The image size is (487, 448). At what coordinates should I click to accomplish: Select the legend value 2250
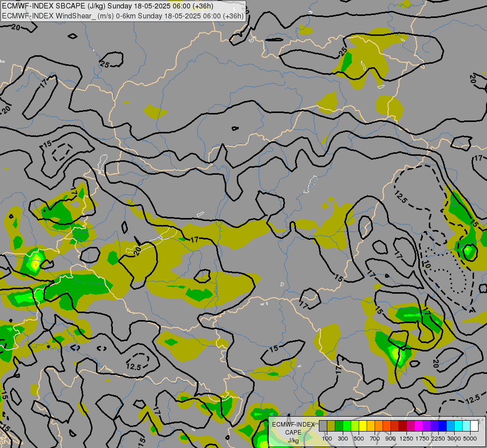(x=438, y=439)
